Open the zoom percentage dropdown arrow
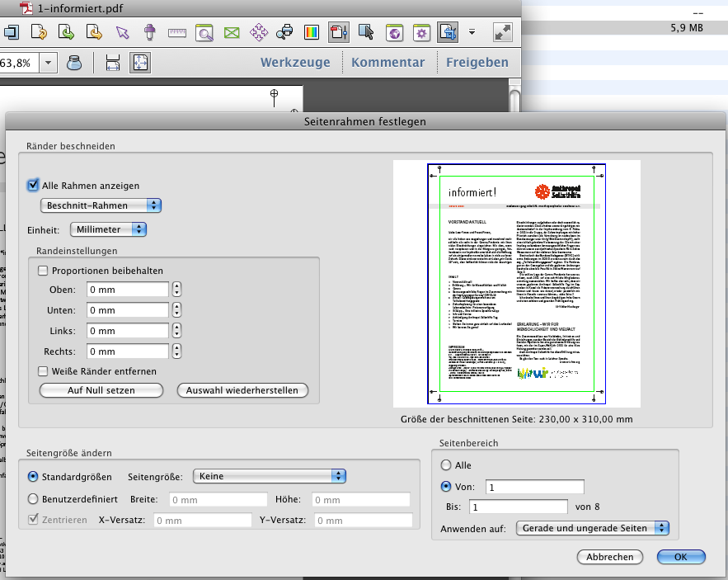 [x=49, y=63]
